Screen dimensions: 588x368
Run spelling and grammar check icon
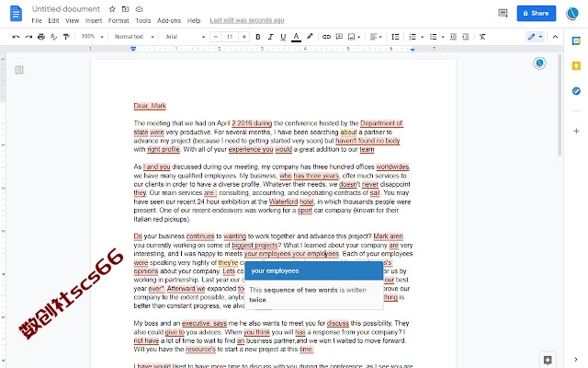(x=53, y=37)
